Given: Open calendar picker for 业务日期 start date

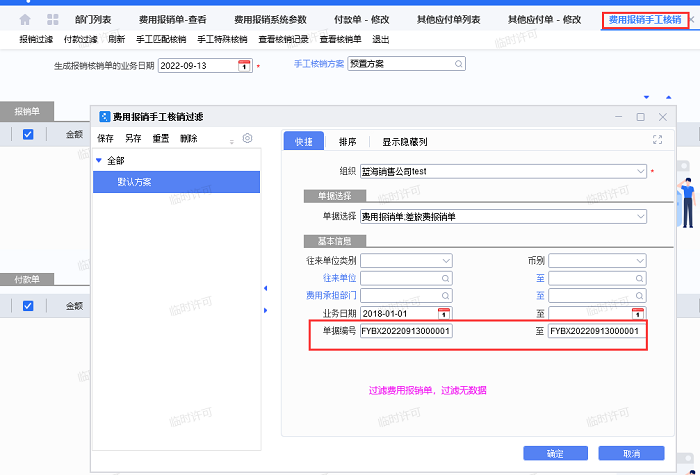Looking at the screenshot, I should pyautogui.click(x=444, y=313).
